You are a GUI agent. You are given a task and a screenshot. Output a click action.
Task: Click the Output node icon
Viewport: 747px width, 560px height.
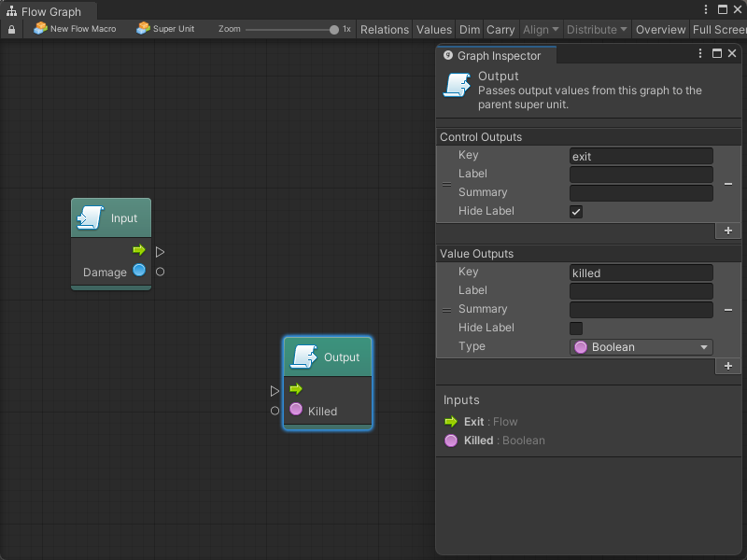point(303,357)
